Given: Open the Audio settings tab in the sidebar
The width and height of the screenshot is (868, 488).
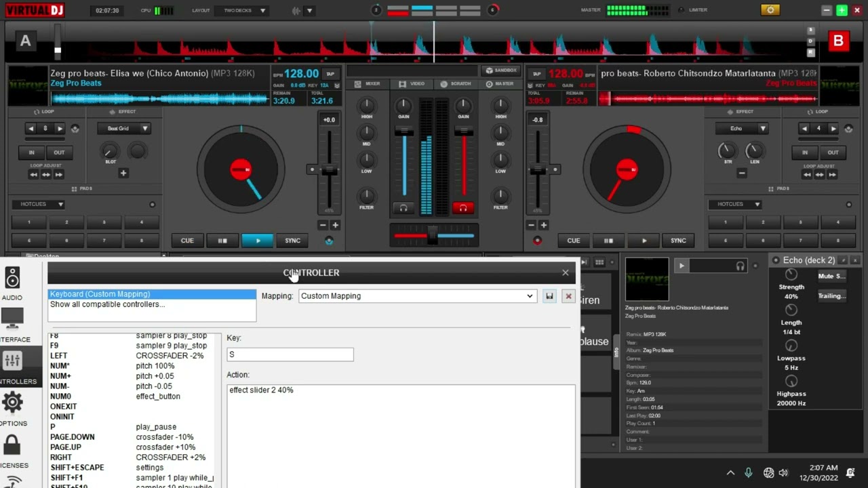Looking at the screenshot, I should (x=12, y=283).
